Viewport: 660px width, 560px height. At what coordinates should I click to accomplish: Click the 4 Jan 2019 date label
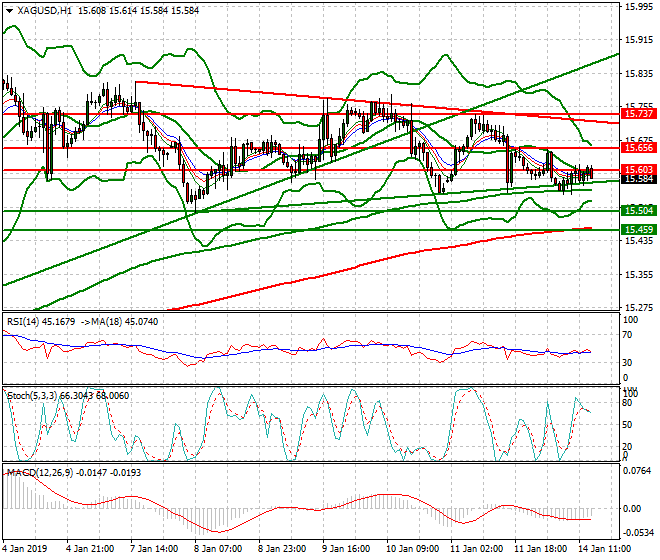pos(25,549)
